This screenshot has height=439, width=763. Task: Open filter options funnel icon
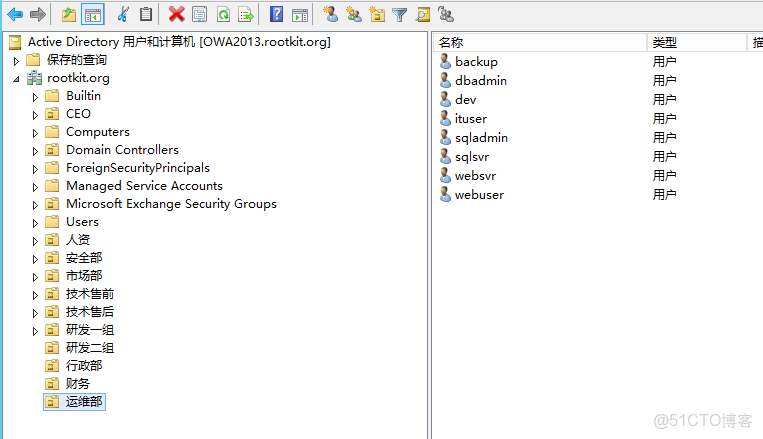[400, 15]
